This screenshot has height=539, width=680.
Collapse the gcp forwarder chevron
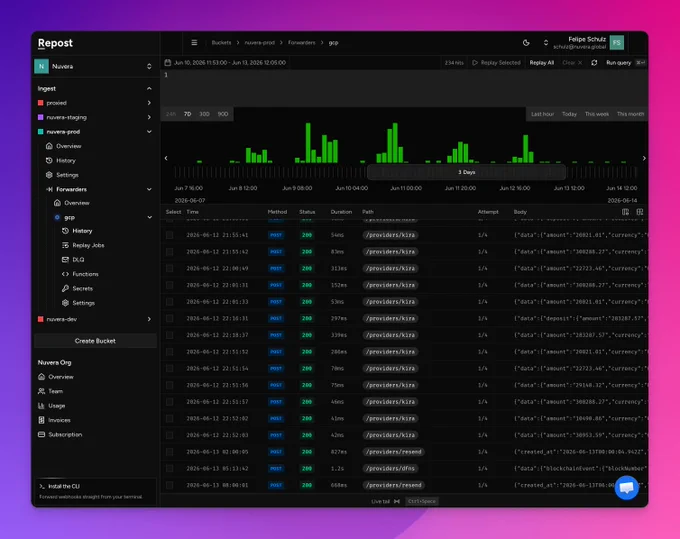coord(149,217)
